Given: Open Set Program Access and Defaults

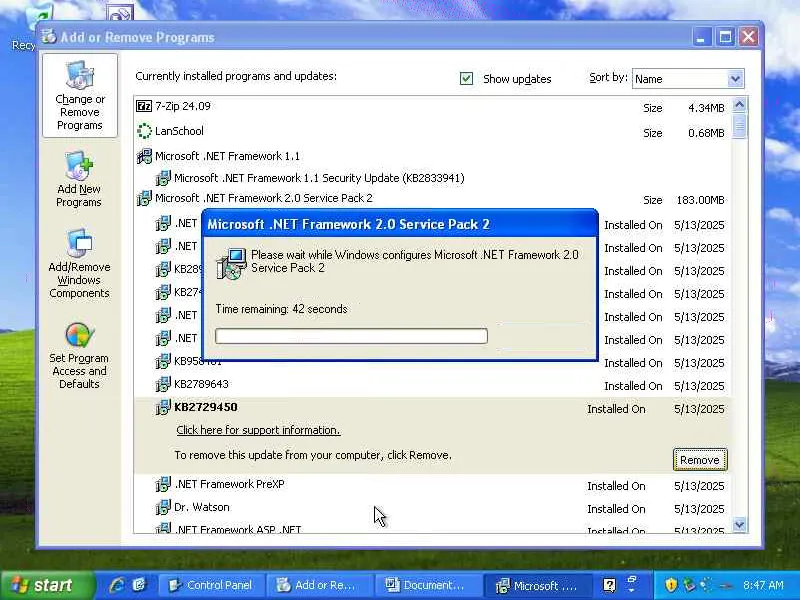Looking at the screenshot, I should [x=79, y=356].
